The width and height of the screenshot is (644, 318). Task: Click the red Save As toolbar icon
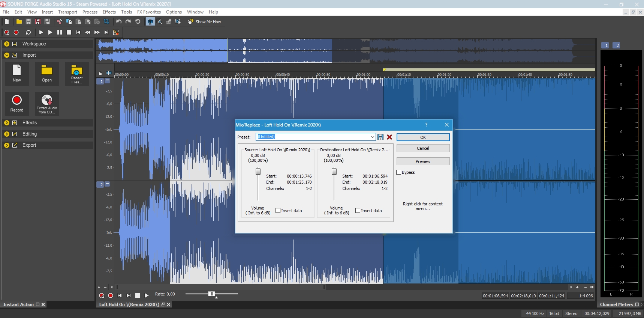(x=37, y=22)
